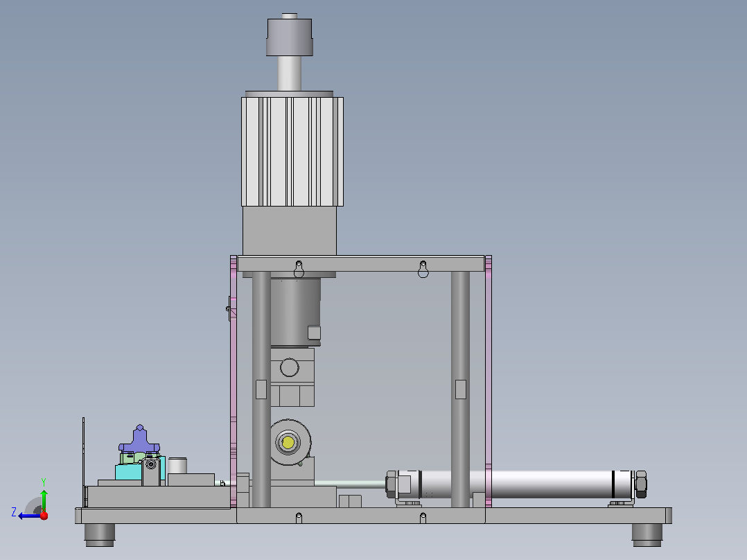Select the small bracket on the left pink panel's edge
The height and width of the screenshot is (560, 747).
click(x=229, y=308)
